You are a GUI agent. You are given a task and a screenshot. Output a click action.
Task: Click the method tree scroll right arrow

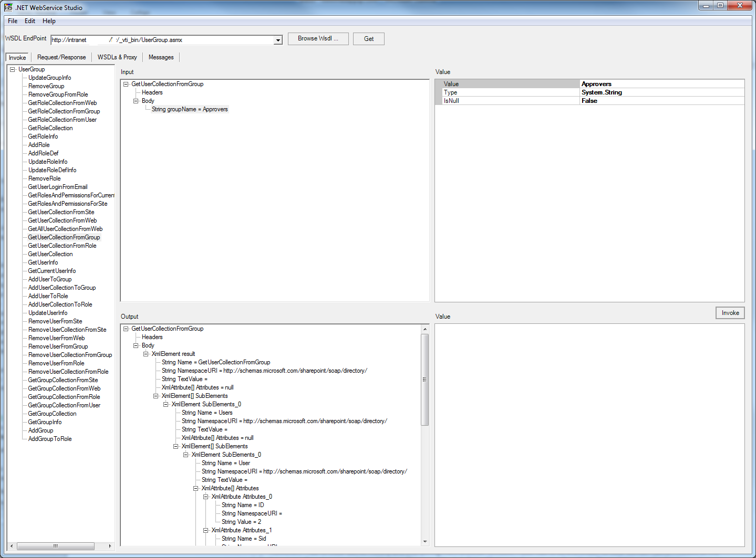pos(110,546)
